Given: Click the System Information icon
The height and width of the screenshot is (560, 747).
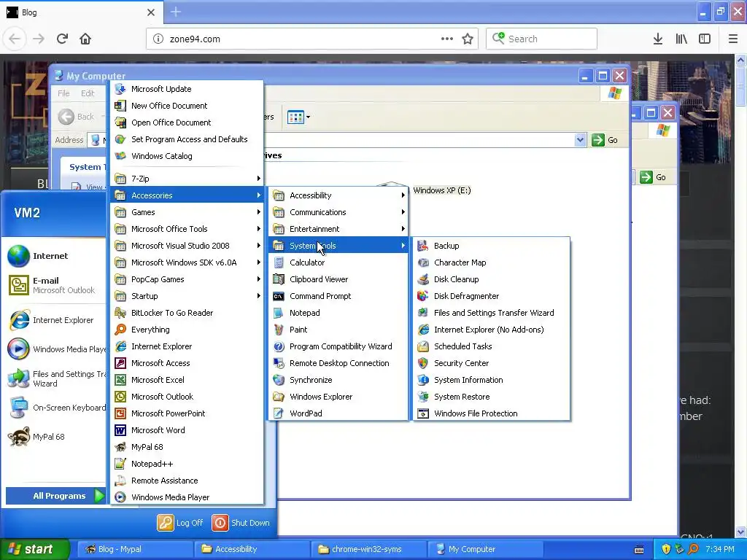Looking at the screenshot, I should click(x=423, y=379).
